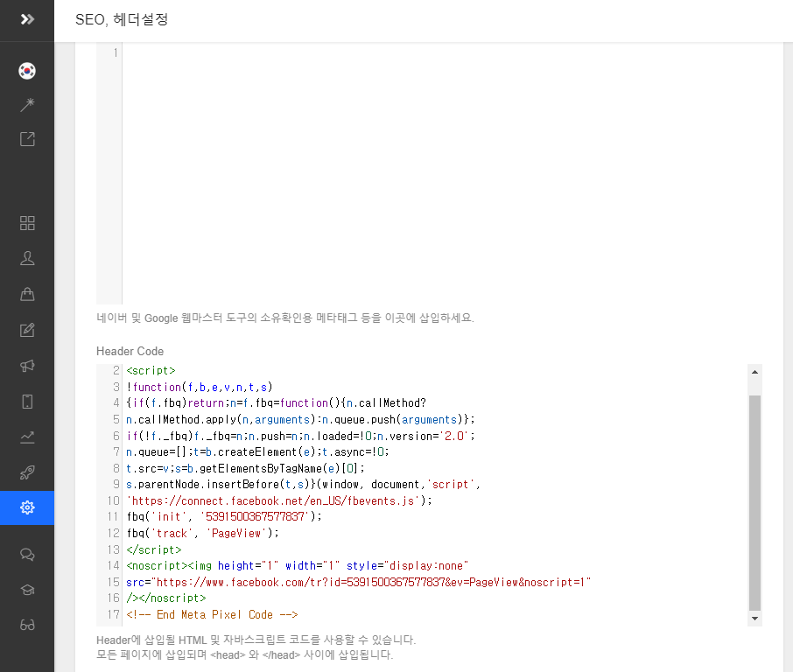This screenshot has height=672, width=793.
Task: Click the Korean flag language icon
Action: click(27, 71)
